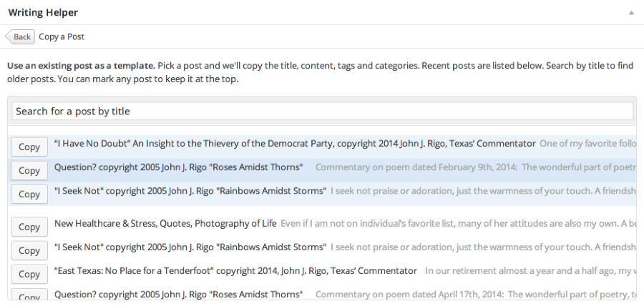Screen dimensions: 644x306
Task: Copy the non-highlighted "I Seek Not" post
Action: (29, 250)
